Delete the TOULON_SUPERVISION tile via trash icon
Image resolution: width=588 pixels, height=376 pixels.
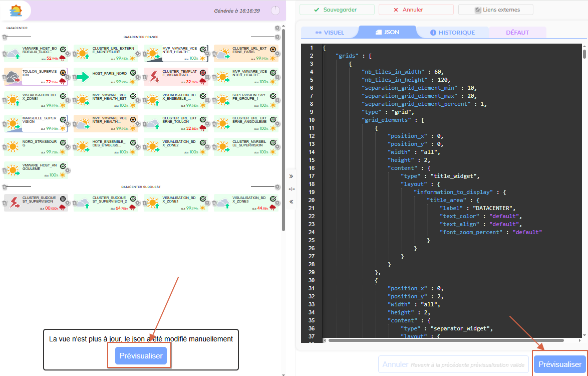coord(5,76)
